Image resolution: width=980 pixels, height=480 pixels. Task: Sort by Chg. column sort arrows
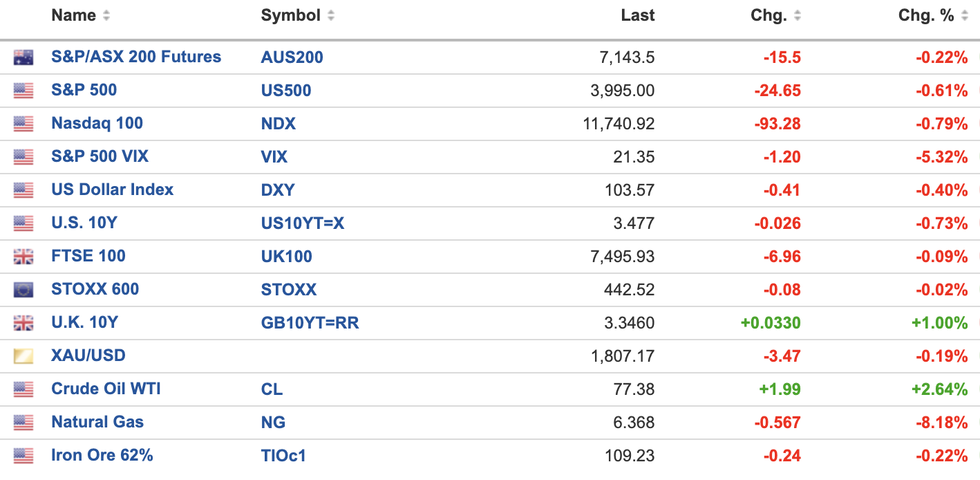tap(798, 16)
